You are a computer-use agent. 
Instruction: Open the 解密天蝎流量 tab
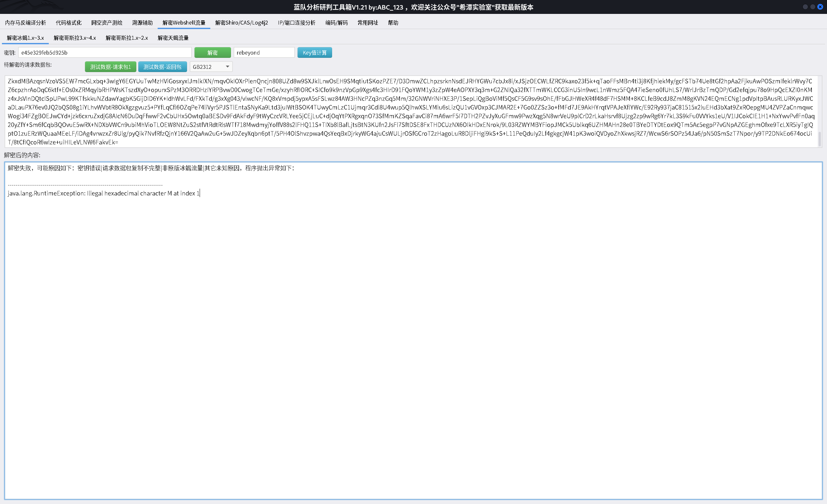coord(173,38)
